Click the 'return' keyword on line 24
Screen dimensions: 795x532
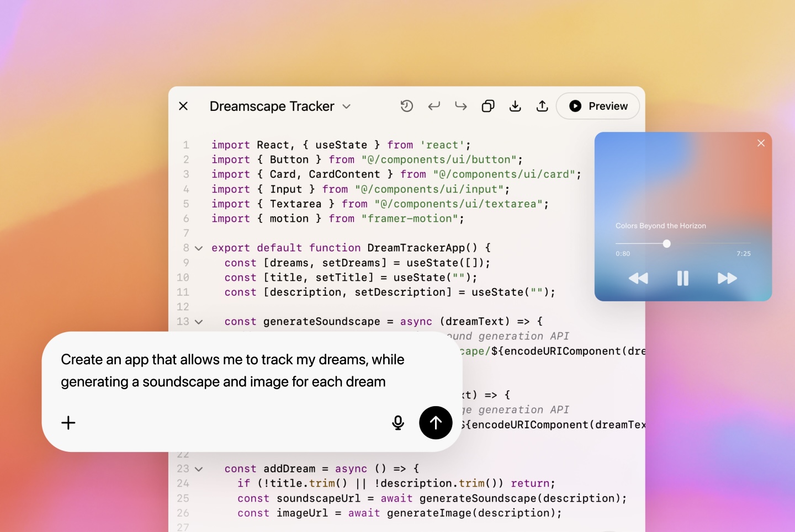point(530,483)
